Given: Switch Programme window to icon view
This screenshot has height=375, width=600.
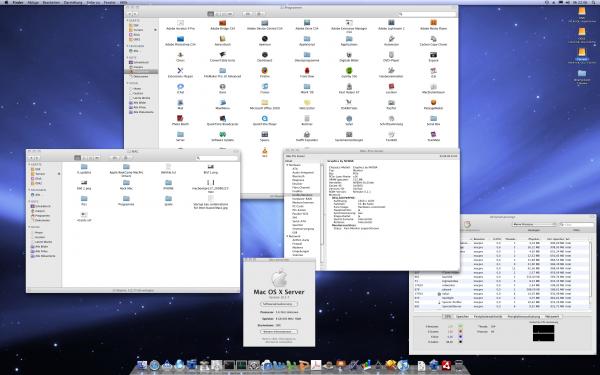Looking at the screenshot, I should pos(211,14).
